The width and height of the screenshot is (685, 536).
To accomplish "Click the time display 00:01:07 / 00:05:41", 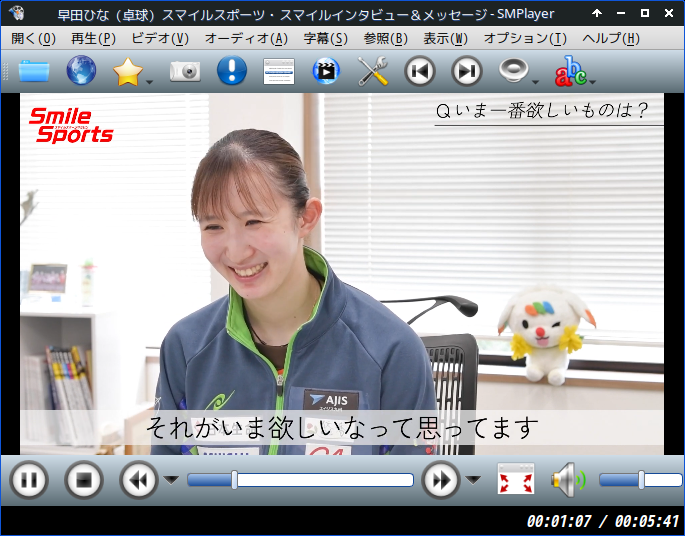I will pos(602,521).
